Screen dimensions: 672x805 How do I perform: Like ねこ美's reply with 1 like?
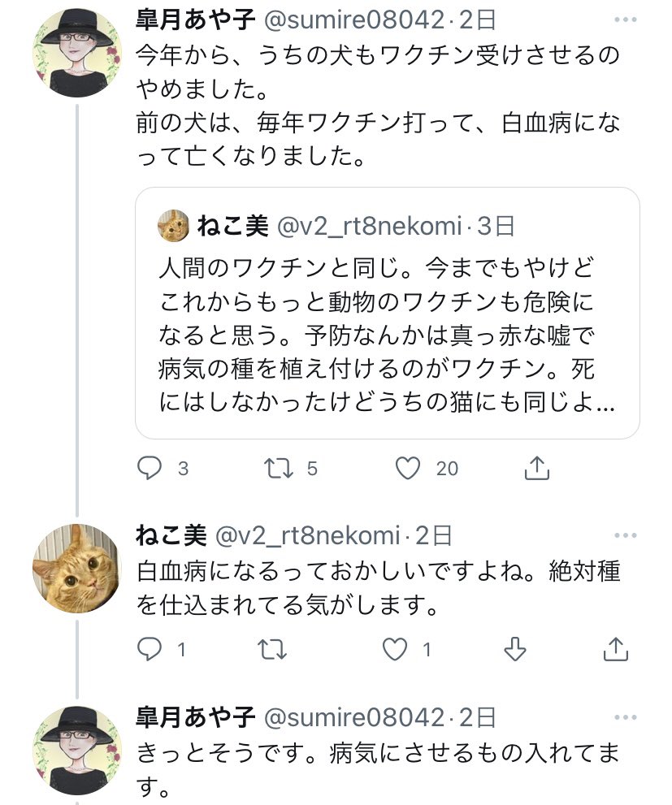(x=395, y=649)
